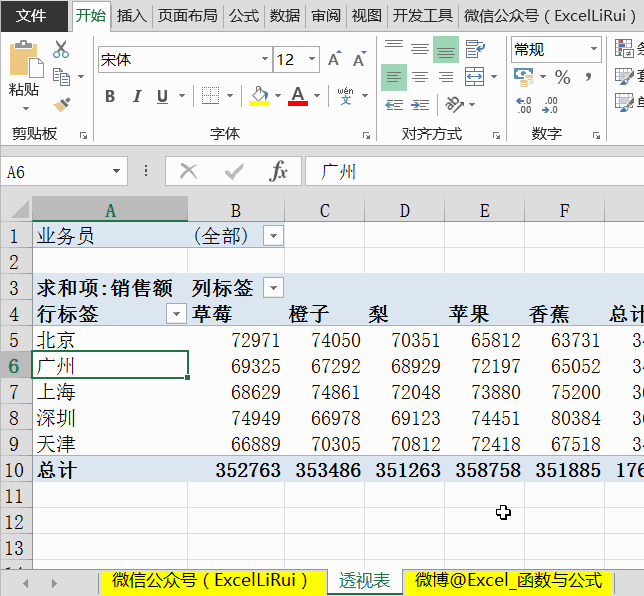Screen dimensions: 644x596
Task: Open the font size dropdown
Action: pyautogui.click(x=312, y=59)
